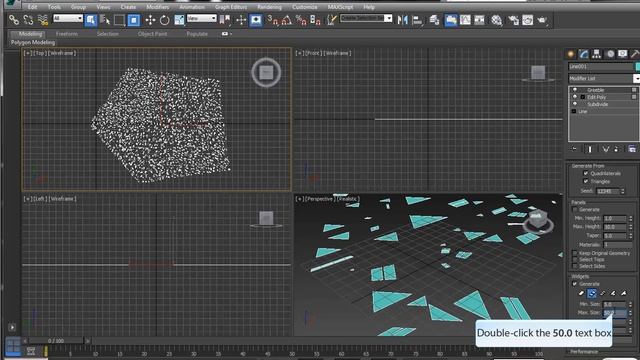Toggle Subdivide modifier lightbulb visibility
640x360 pixels.
click(x=575, y=104)
